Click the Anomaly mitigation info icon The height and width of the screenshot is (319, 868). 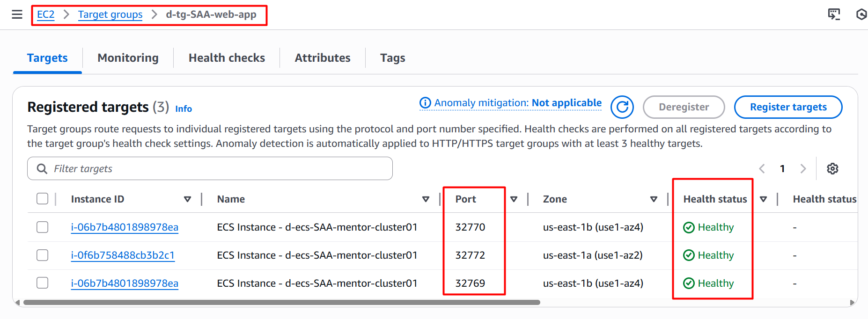click(425, 103)
